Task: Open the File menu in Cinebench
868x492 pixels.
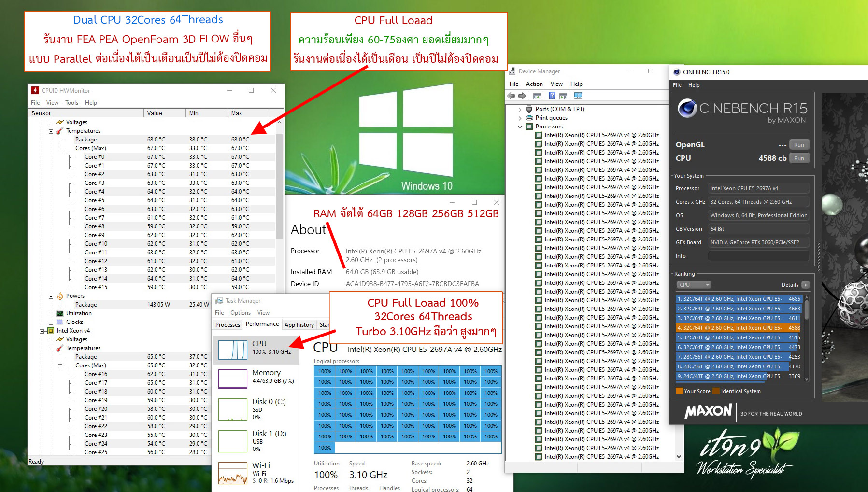Action: point(677,85)
